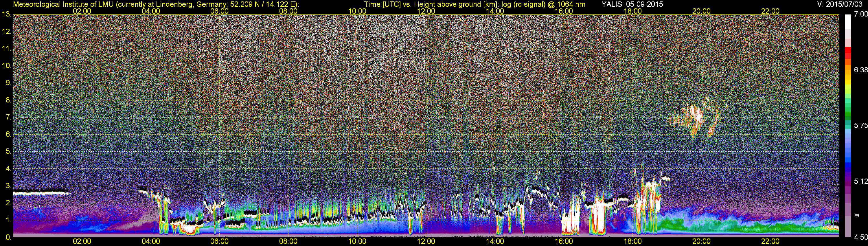
Task: Click the "16:00" label on the bottom time axis
Action: tap(564, 242)
